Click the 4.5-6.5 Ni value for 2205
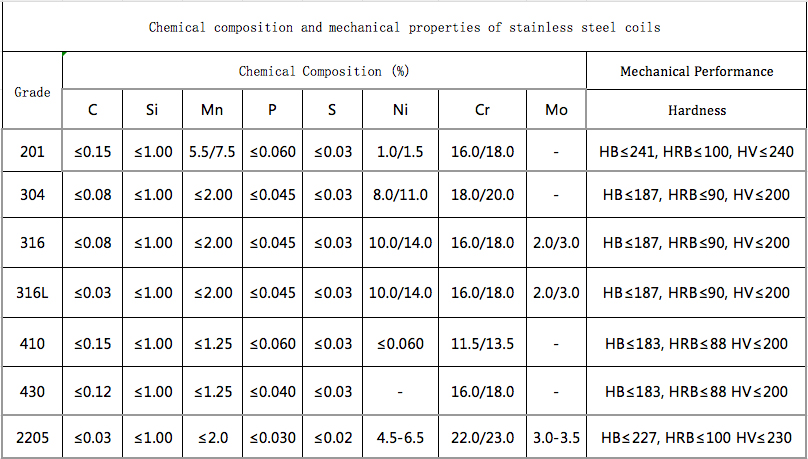Screen dimensions: 808x459 pos(400,437)
